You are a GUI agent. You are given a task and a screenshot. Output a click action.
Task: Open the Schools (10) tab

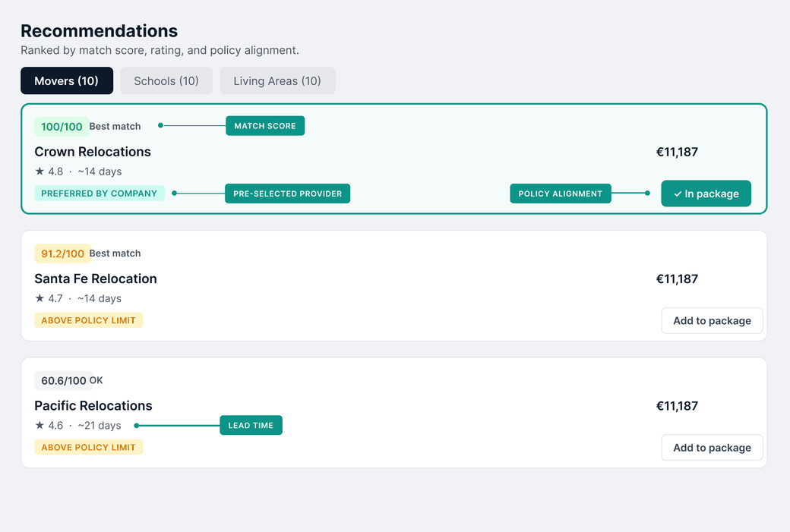point(166,80)
